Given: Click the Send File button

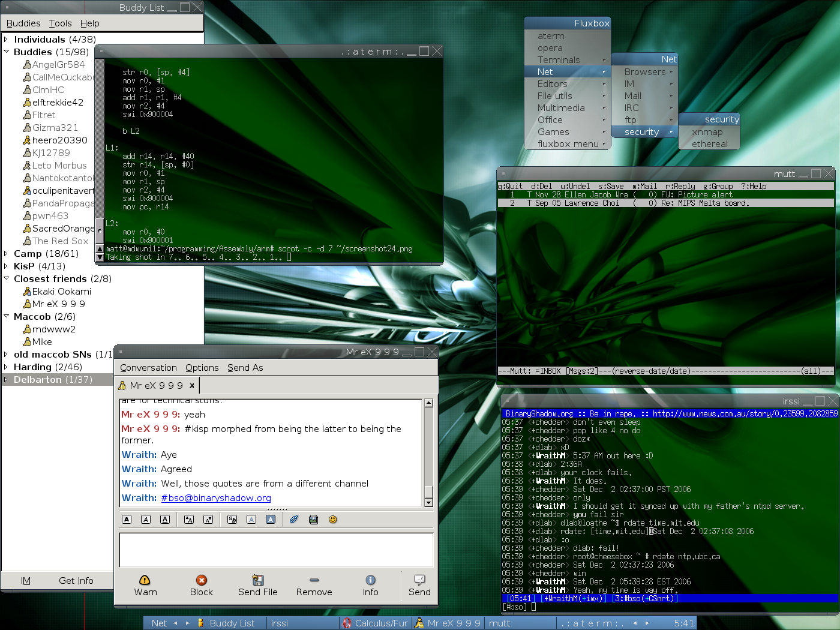Looking at the screenshot, I should [x=257, y=586].
